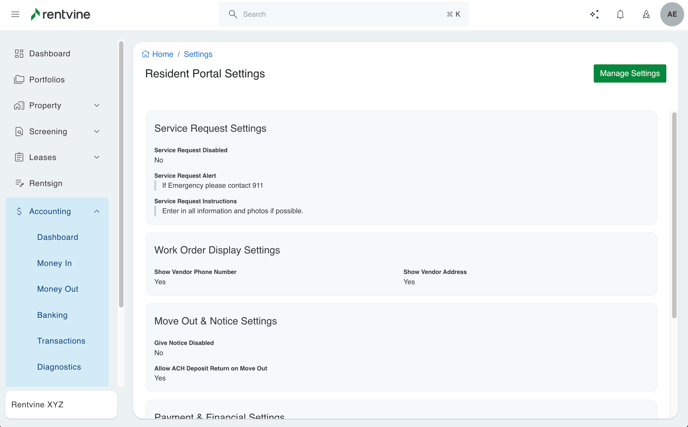Click the main content vertical scrollbar
Image resolution: width=688 pixels, height=427 pixels.
tap(673, 215)
